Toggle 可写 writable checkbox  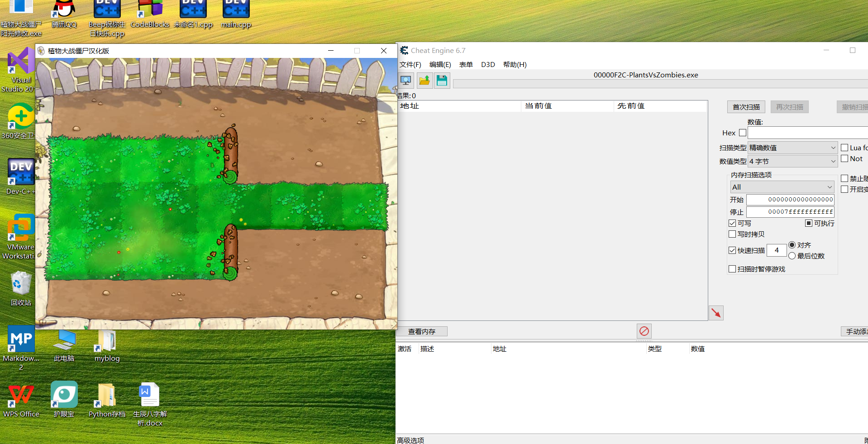(732, 223)
